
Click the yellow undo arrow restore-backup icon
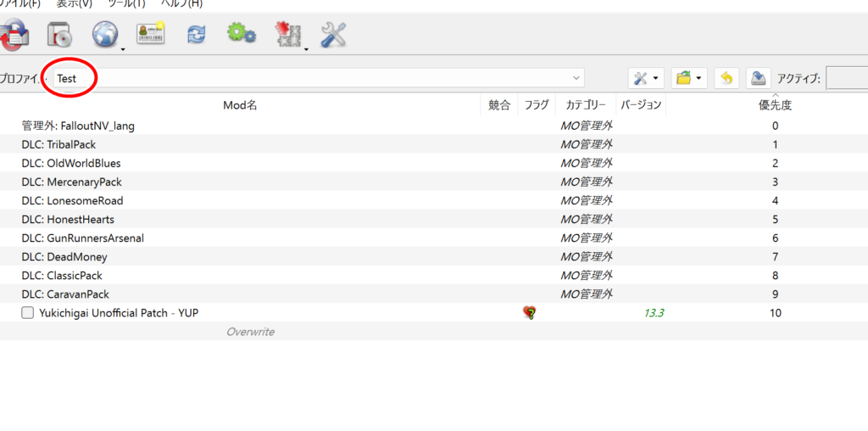click(x=726, y=78)
